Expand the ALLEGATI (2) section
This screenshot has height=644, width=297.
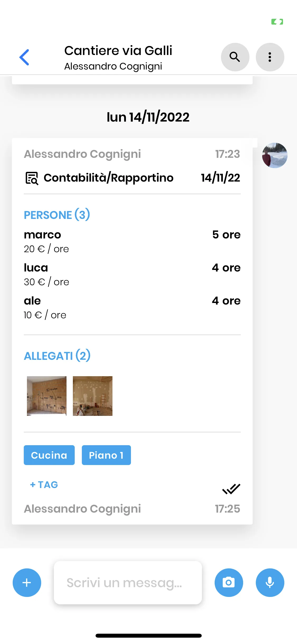[57, 356]
